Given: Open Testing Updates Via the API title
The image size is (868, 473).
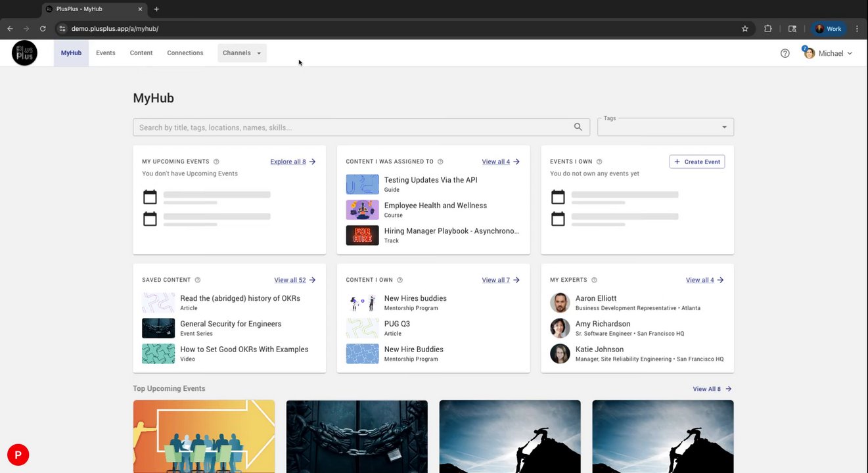Looking at the screenshot, I should [431, 180].
